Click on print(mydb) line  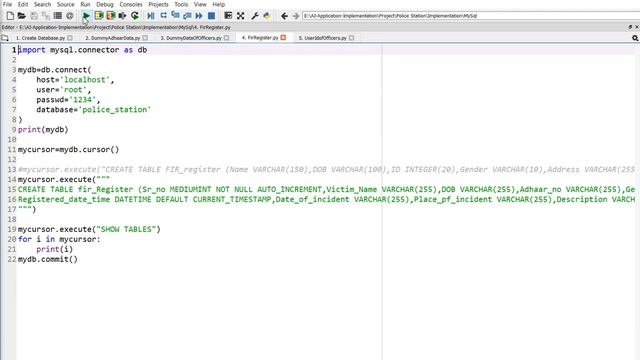coord(43,130)
